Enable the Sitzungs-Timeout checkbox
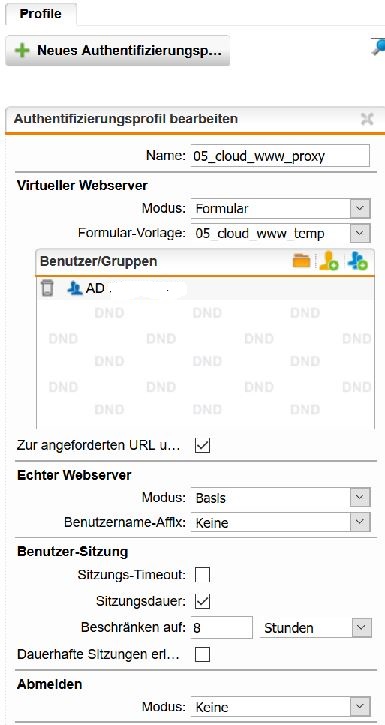The image size is (385, 725). 202,575
